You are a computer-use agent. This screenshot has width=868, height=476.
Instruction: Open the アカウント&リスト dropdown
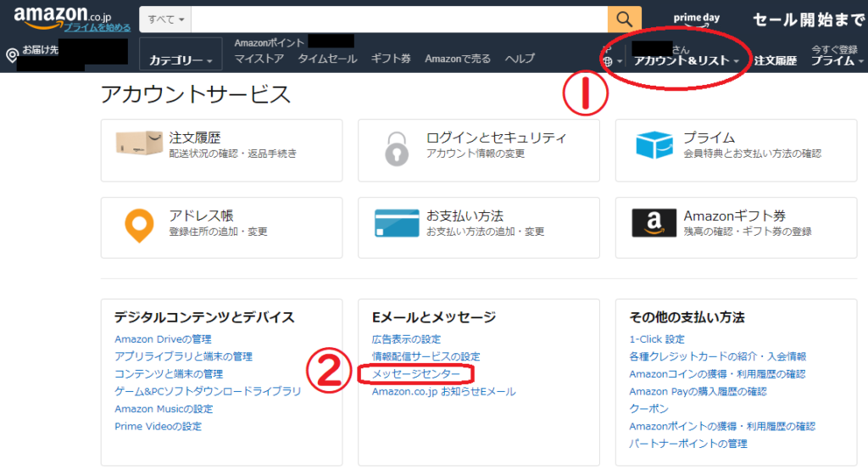tap(686, 60)
